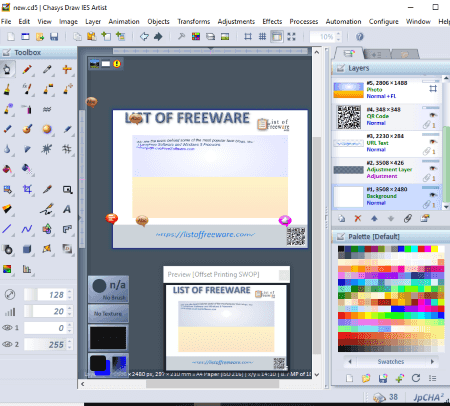The image size is (450, 406).
Task: Open the n/a No Brush selector
Action: [108, 289]
